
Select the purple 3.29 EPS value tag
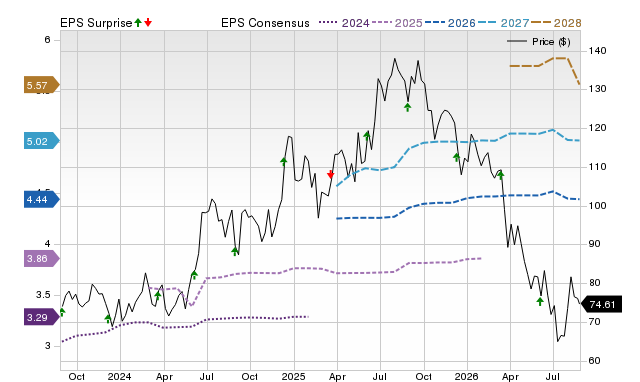click(x=42, y=317)
